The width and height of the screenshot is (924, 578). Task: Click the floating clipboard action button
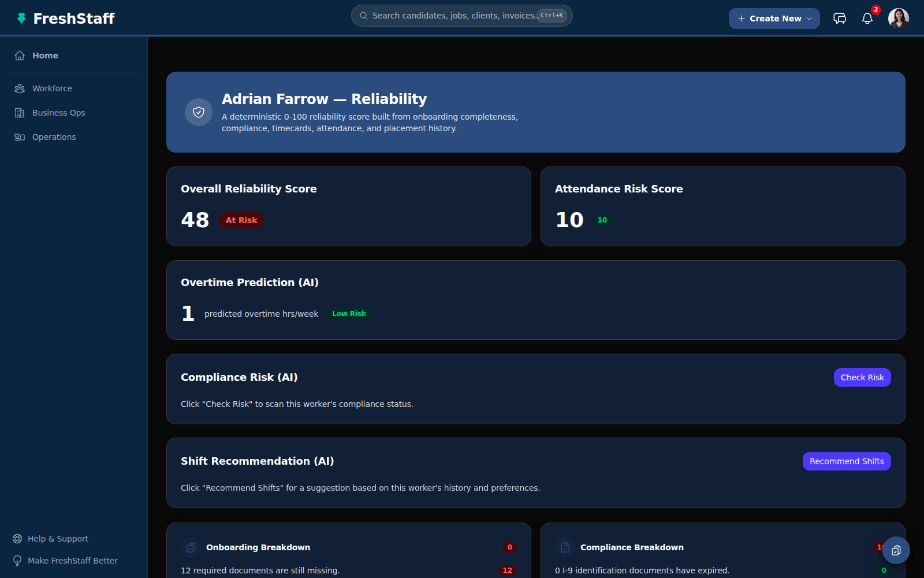tap(896, 550)
